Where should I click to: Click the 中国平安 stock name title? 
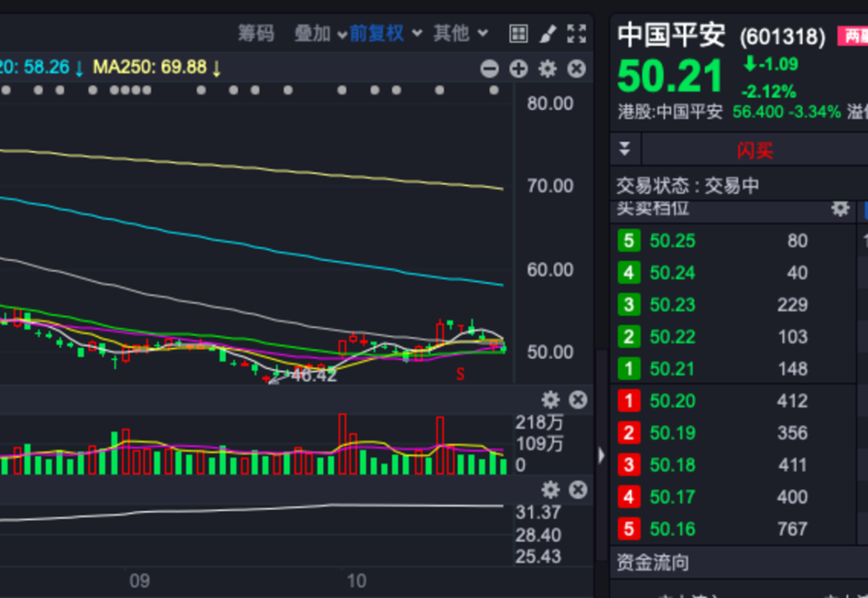coord(672,35)
